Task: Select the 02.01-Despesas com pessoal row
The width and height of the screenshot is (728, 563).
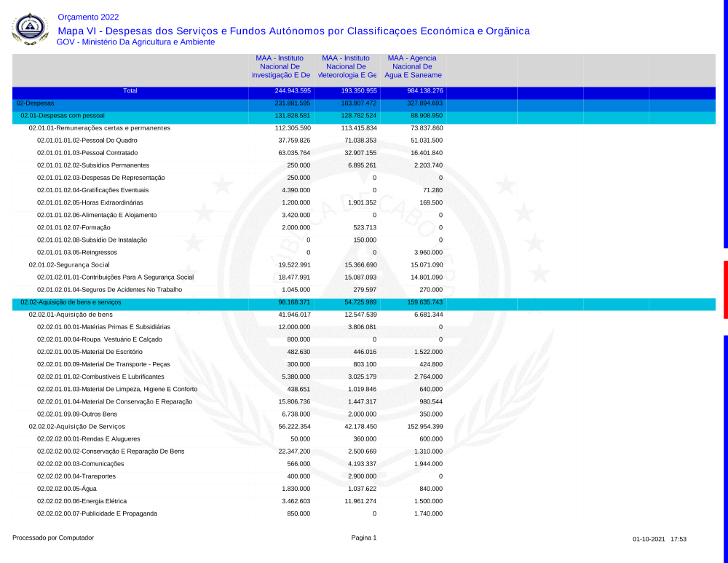Action: click(63, 116)
